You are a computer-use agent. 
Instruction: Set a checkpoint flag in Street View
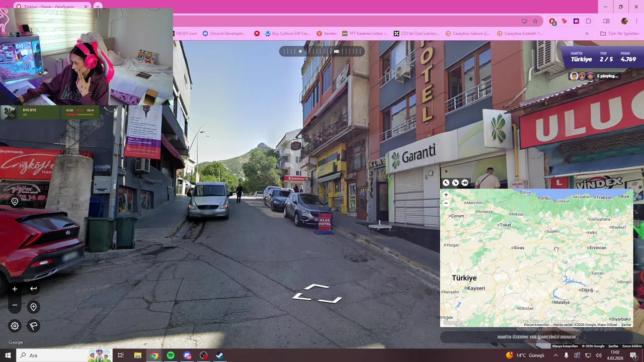33,326
